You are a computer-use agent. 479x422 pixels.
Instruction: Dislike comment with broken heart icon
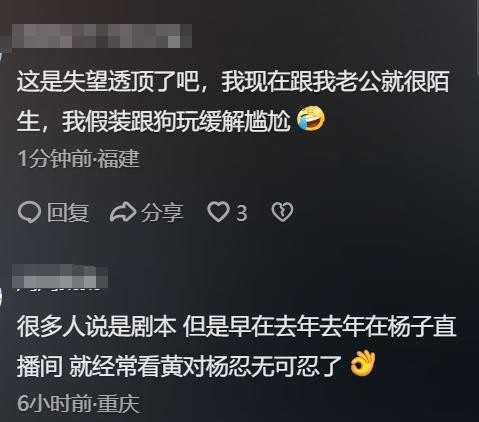(282, 212)
